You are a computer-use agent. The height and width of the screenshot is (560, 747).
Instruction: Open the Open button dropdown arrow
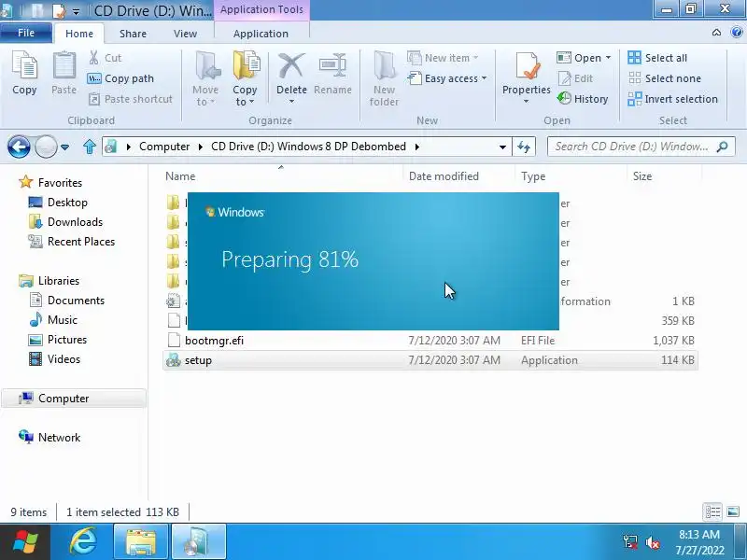[x=609, y=58]
